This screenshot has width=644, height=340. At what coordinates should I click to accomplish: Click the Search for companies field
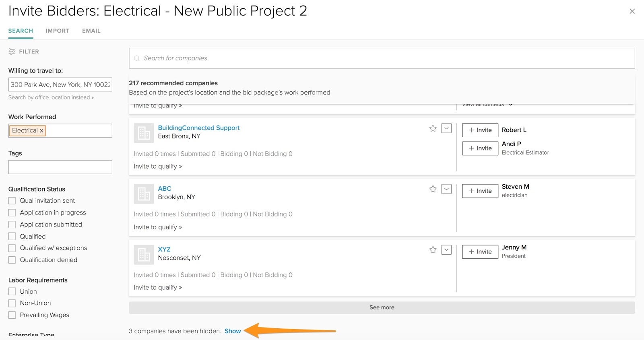point(382,58)
